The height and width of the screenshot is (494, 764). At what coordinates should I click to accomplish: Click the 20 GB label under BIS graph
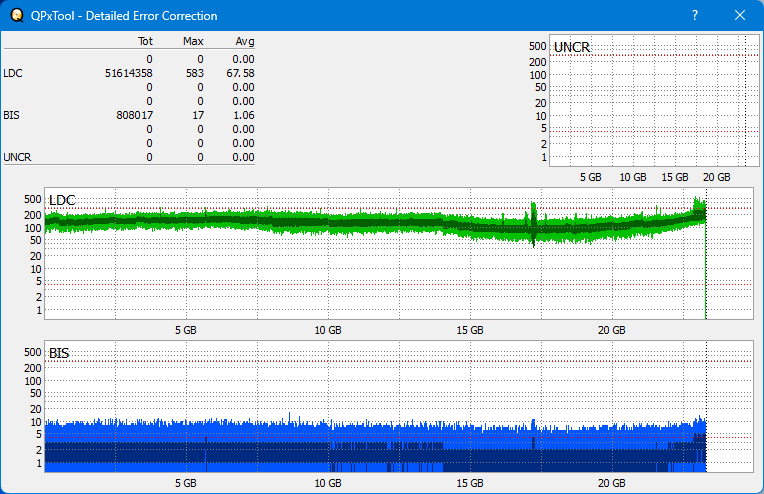pos(611,483)
